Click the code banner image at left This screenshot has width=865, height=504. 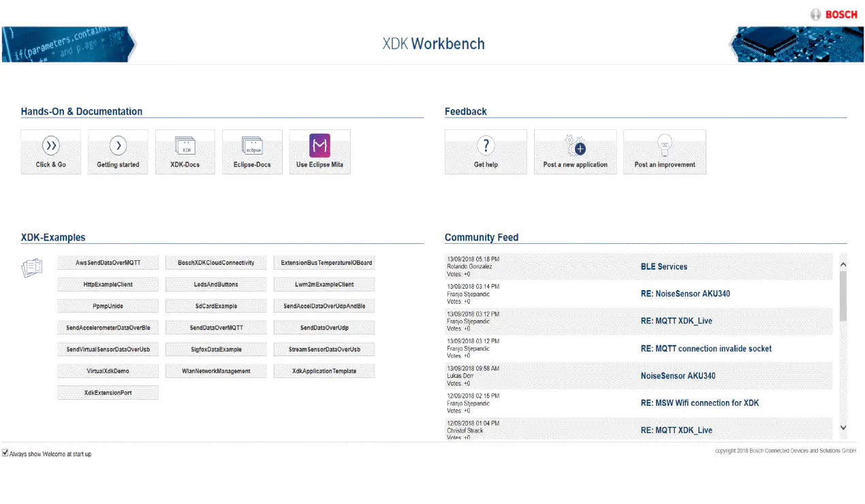(x=69, y=44)
